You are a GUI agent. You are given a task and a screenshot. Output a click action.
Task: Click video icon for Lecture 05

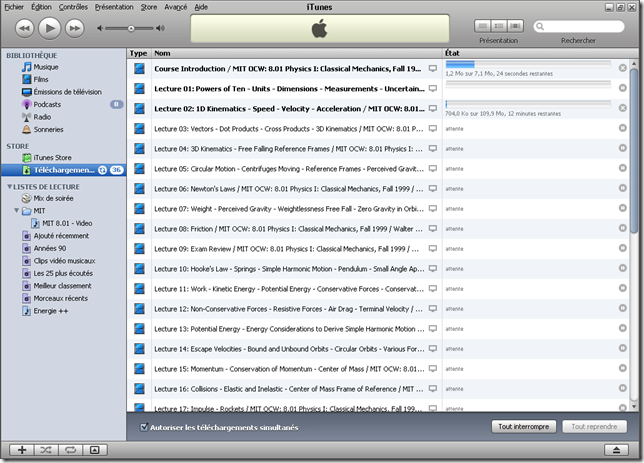[x=140, y=168]
